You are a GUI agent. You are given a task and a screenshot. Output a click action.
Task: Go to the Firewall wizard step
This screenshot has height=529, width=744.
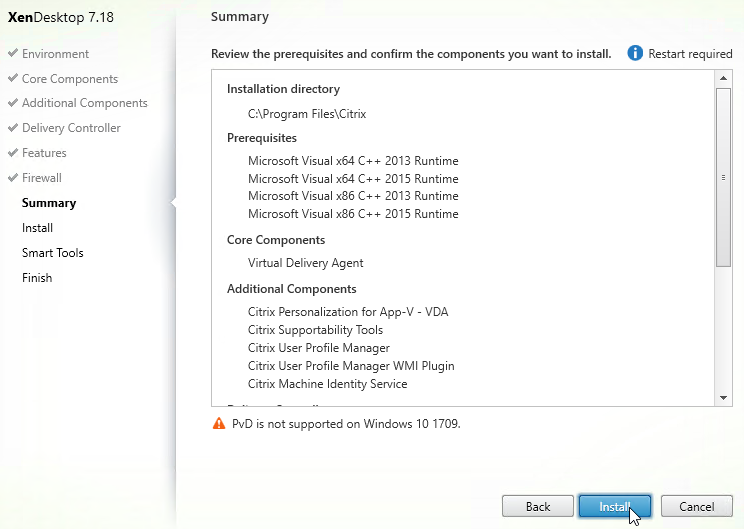click(x=42, y=178)
